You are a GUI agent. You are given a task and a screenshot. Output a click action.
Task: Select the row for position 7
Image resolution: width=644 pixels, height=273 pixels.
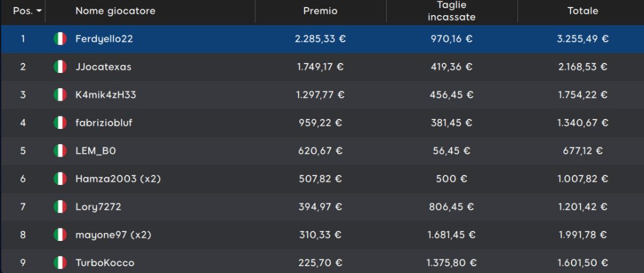pyautogui.click(x=322, y=206)
